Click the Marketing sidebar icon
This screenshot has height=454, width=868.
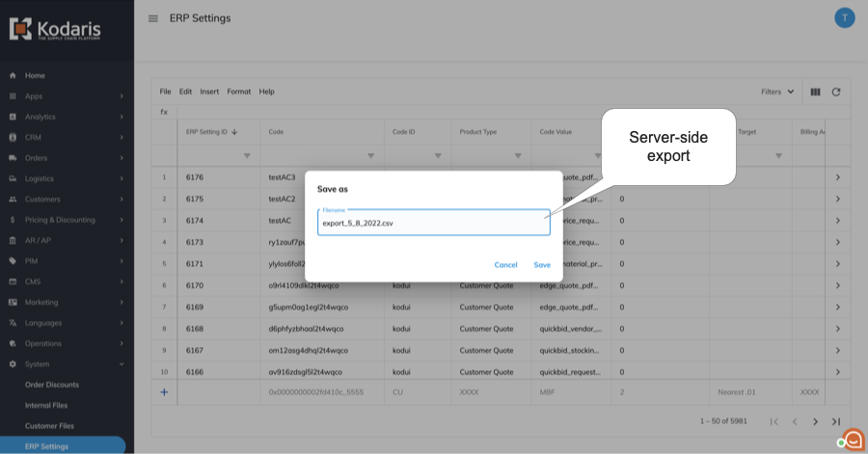pos(13,302)
